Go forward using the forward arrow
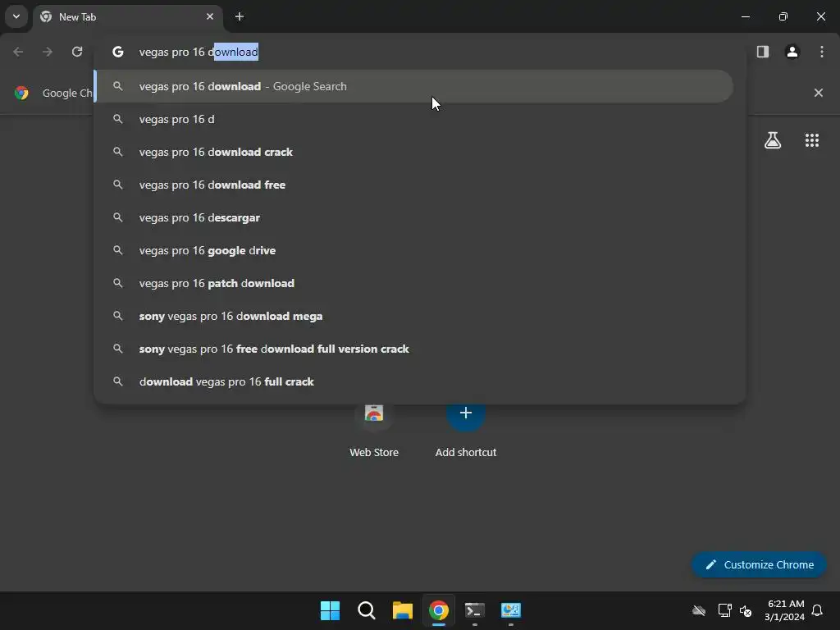The width and height of the screenshot is (840, 630). (48, 52)
